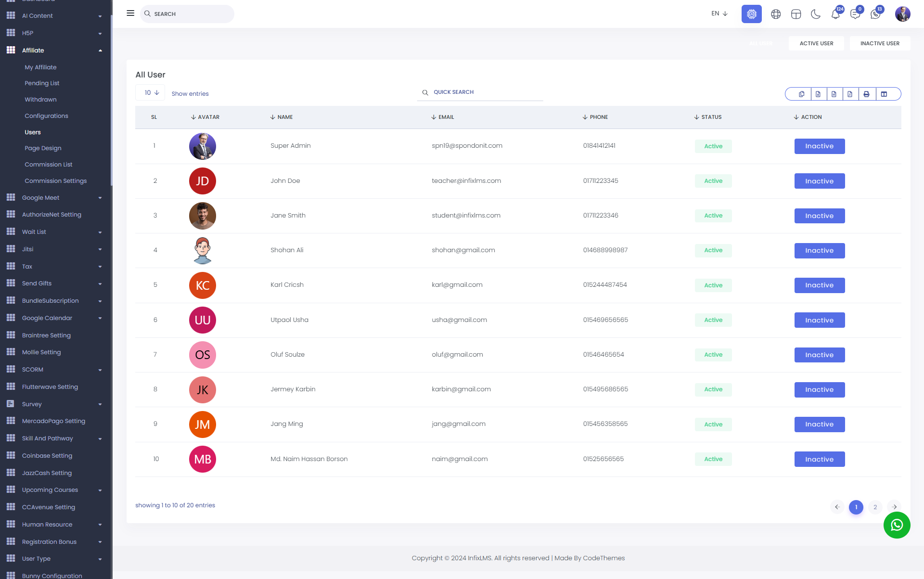
Task: Click email karl@gmail.com
Action: pyautogui.click(x=457, y=285)
